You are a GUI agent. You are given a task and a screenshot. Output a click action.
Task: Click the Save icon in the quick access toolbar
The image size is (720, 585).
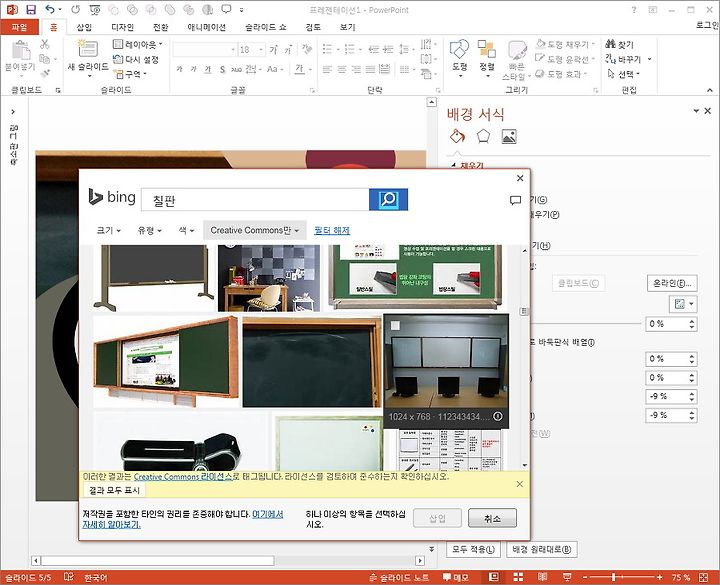click(31, 10)
